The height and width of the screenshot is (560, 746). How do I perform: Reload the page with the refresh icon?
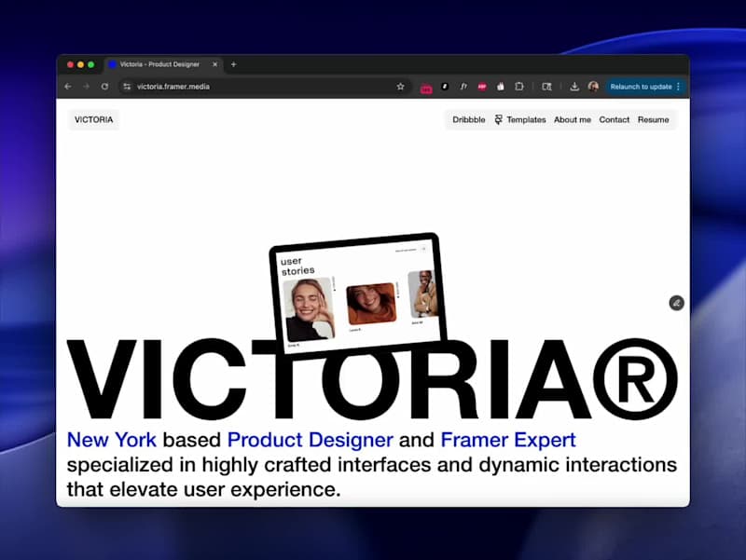104,87
